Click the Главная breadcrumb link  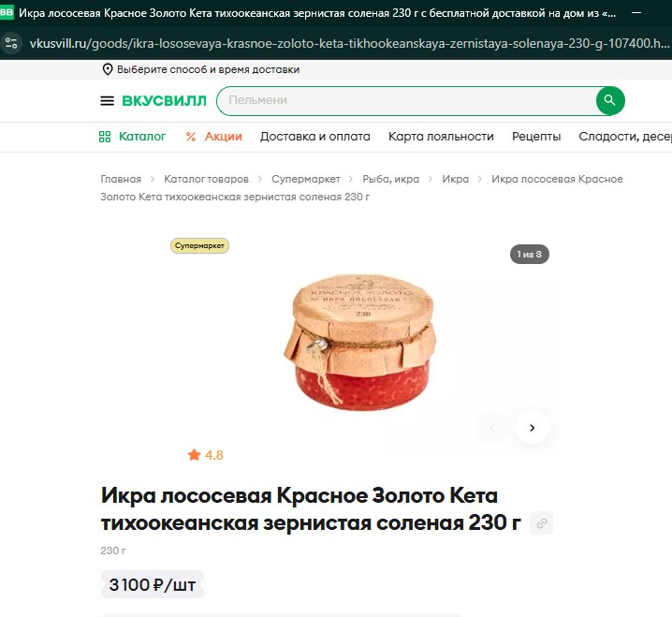(121, 179)
